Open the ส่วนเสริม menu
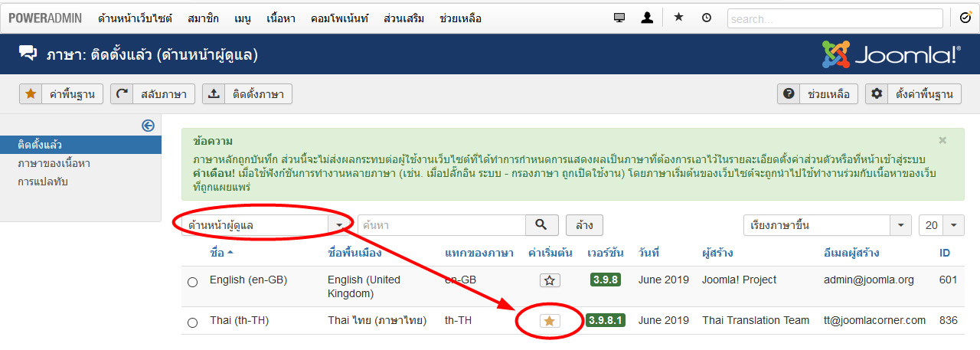This screenshot has height=350, width=980. [406, 18]
